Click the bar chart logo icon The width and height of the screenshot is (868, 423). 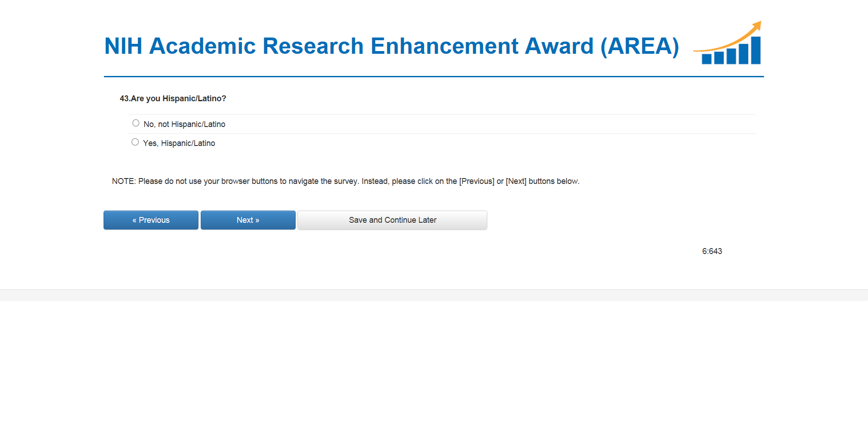pyautogui.click(x=729, y=44)
